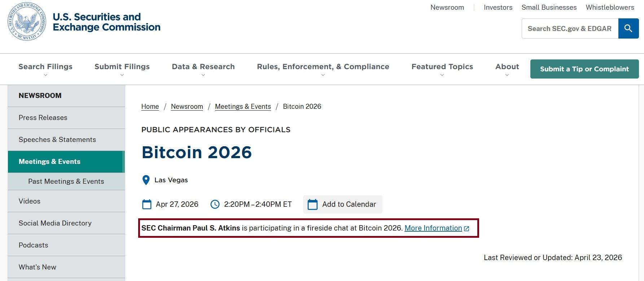Click the Las Vegas location pin icon
The width and height of the screenshot is (644, 281).
(146, 180)
